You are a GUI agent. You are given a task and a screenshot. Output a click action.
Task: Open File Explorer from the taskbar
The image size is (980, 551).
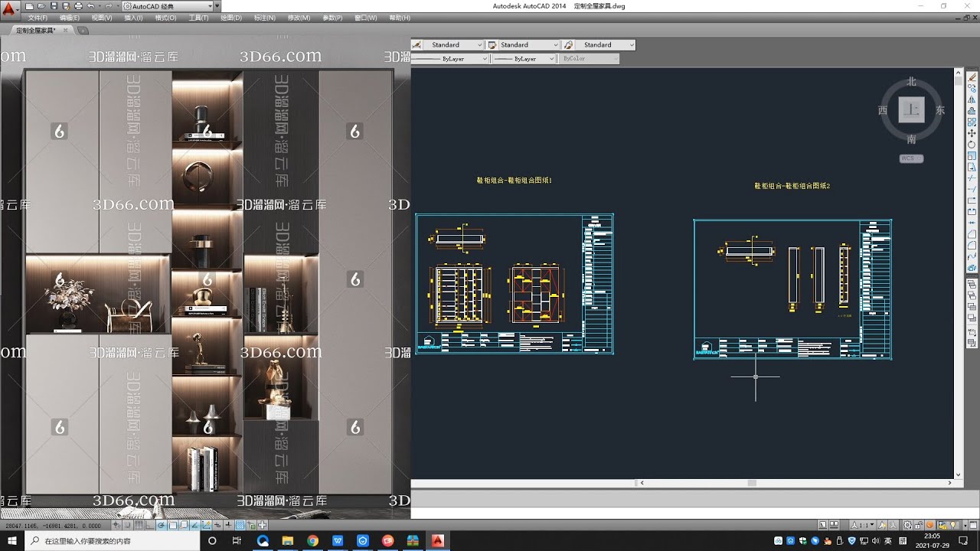pyautogui.click(x=288, y=540)
